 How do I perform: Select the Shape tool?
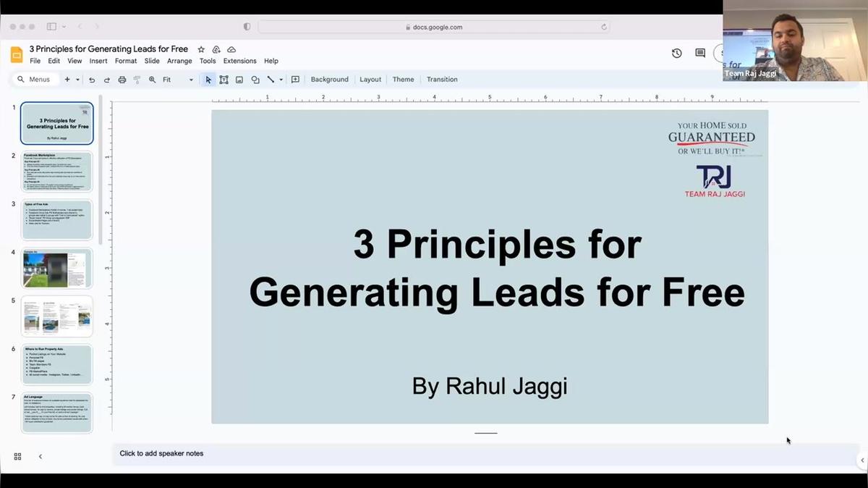255,80
